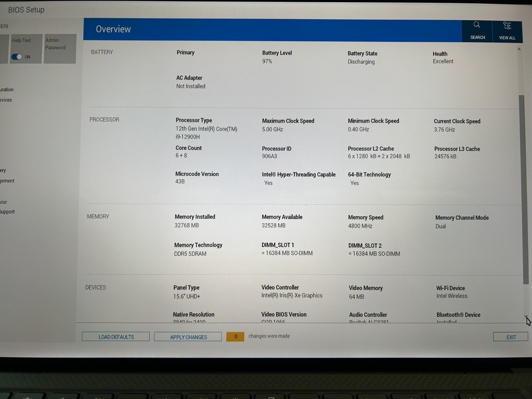Click the BIOS Setup window title

[x=26, y=10]
